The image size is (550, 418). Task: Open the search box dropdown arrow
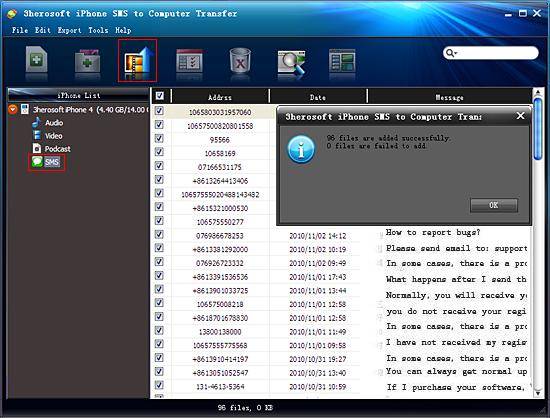[x=456, y=53]
